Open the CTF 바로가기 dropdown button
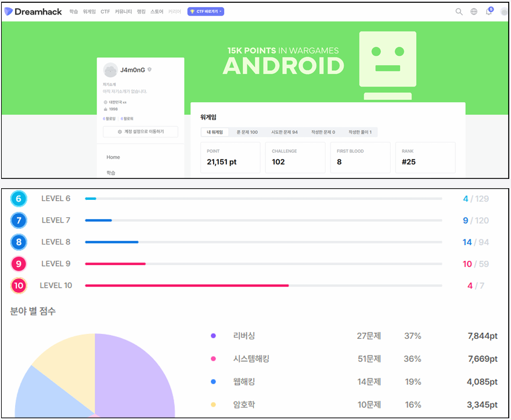 point(206,12)
